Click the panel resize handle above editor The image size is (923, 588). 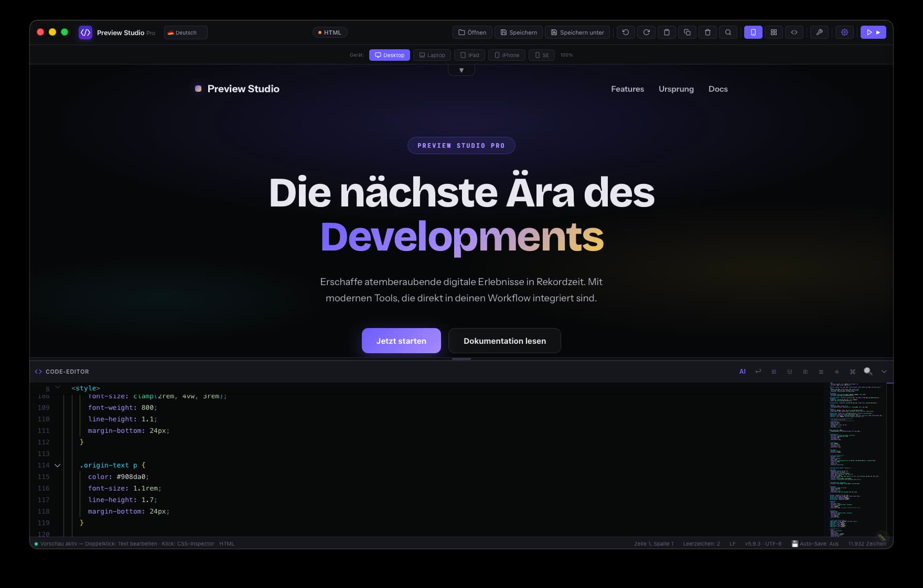[x=461, y=359]
